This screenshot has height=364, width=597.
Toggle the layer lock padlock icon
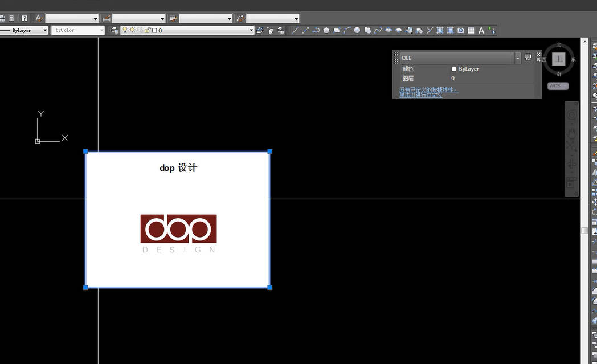click(148, 30)
